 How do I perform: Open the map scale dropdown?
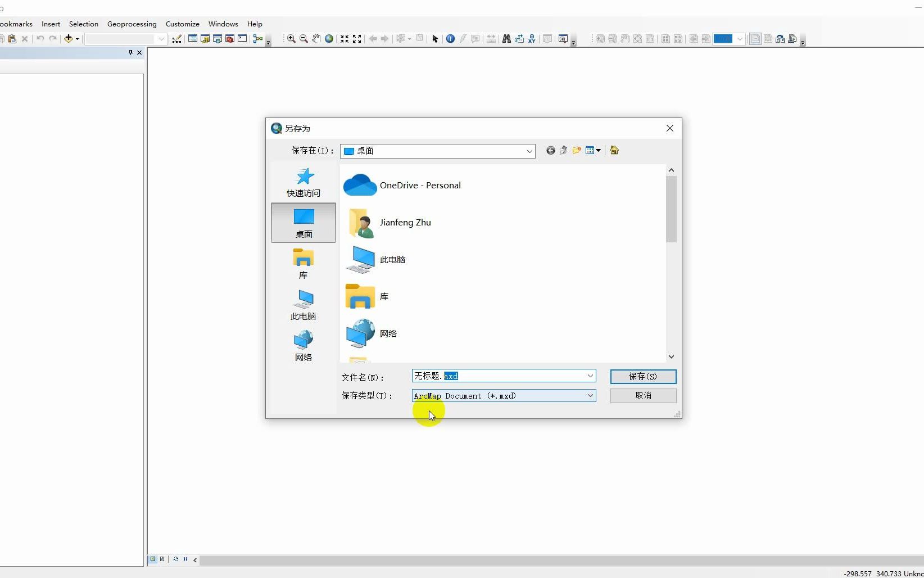(161, 39)
